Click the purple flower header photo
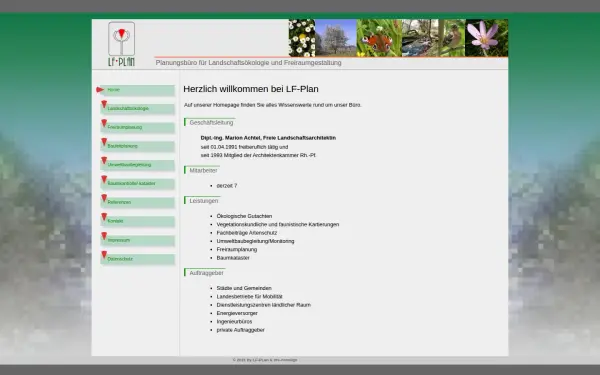600x375 pixels. pyautogui.click(x=487, y=38)
